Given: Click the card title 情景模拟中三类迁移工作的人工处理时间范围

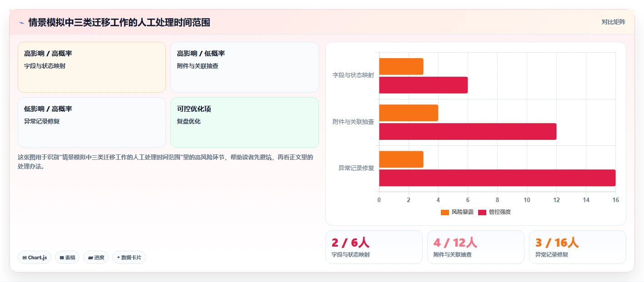Looking at the screenshot, I should (119, 22).
